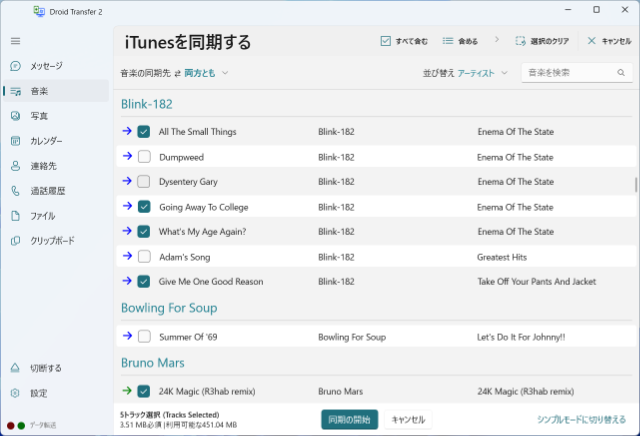Collapse the Bowling For Soup group header
The width and height of the screenshot is (640, 436).
tap(169, 308)
